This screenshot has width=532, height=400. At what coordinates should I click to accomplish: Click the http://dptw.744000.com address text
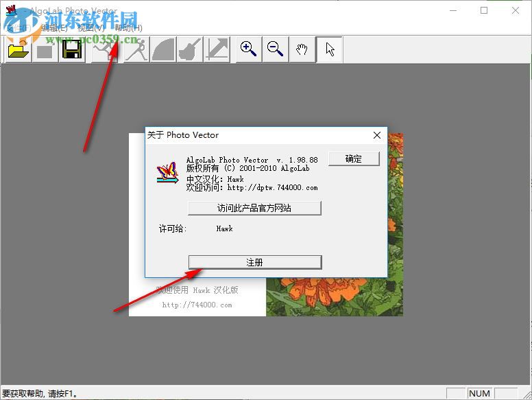click(x=272, y=187)
